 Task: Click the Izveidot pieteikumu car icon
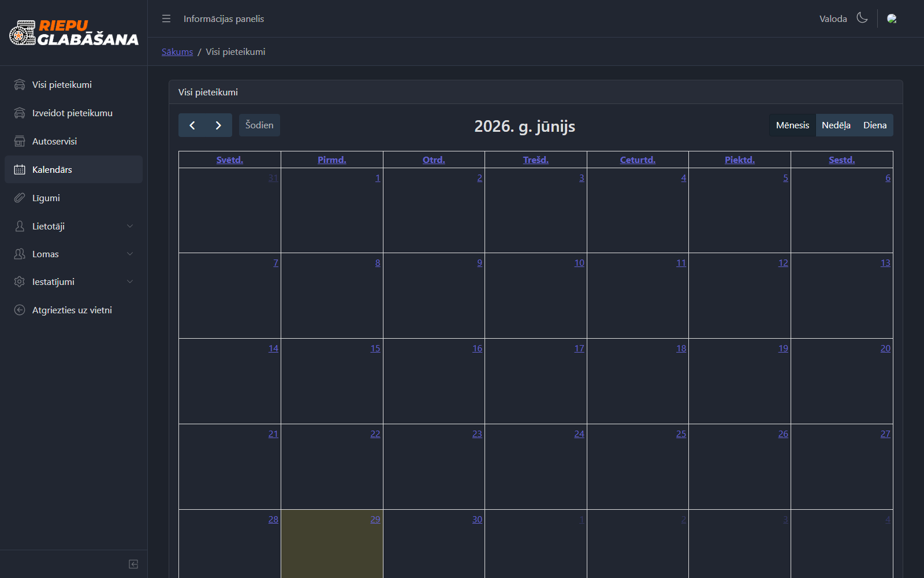pos(20,113)
